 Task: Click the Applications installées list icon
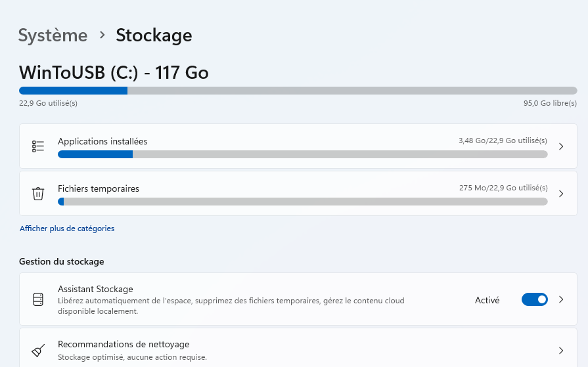38,146
